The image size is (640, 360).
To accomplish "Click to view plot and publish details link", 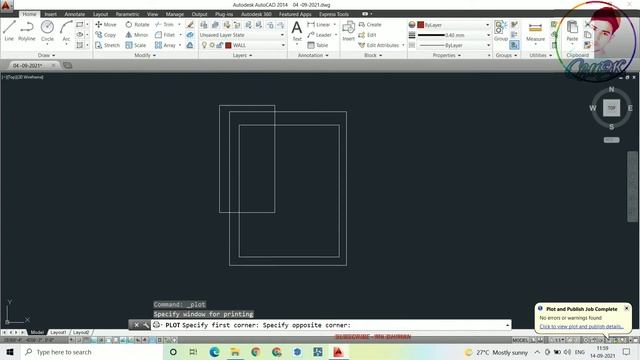I will tap(581, 327).
